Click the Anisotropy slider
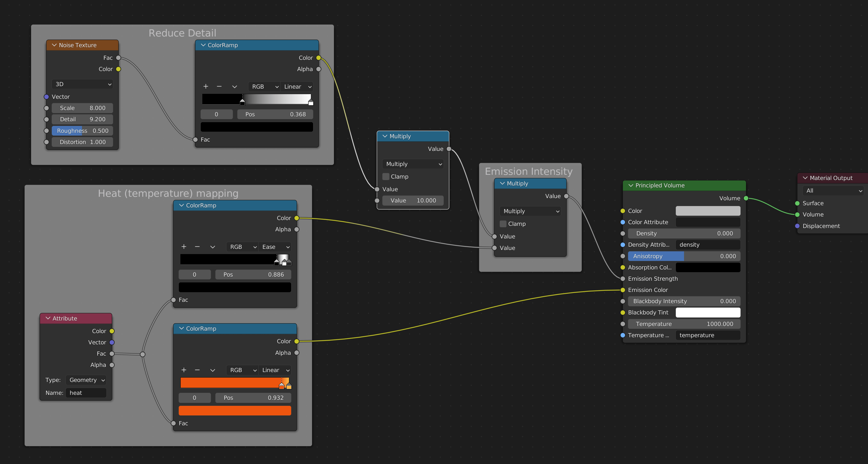The width and height of the screenshot is (868, 464). click(x=684, y=256)
